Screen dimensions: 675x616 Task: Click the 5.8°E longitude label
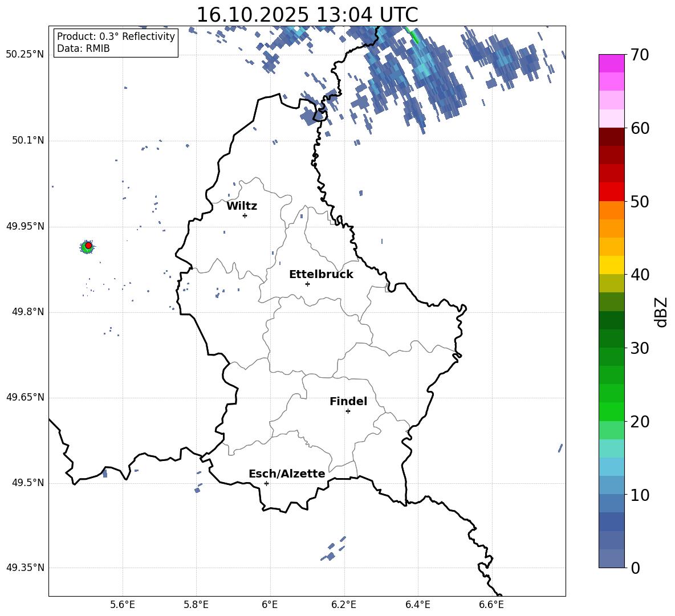[196, 605]
